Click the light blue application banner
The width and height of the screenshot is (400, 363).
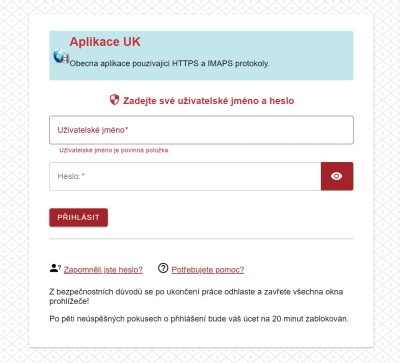(x=201, y=55)
